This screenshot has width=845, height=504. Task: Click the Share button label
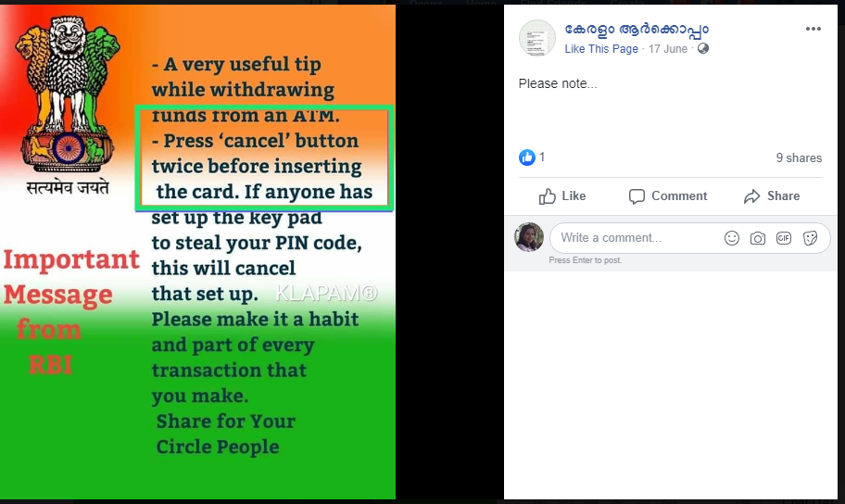coord(783,196)
